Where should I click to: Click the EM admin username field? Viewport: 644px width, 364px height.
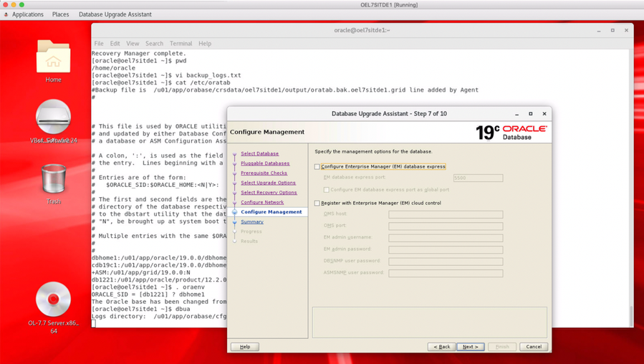pyautogui.click(x=446, y=238)
